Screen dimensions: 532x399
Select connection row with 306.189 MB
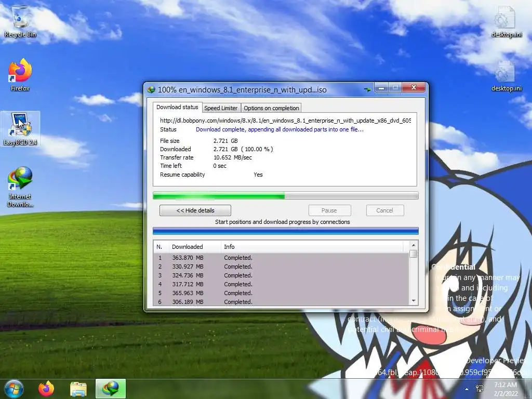281,302
